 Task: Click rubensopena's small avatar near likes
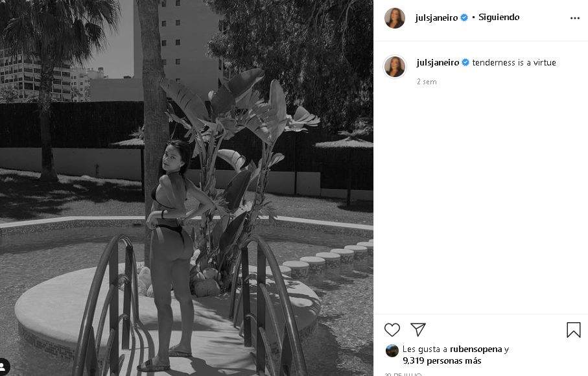click(x=392, y=351)
